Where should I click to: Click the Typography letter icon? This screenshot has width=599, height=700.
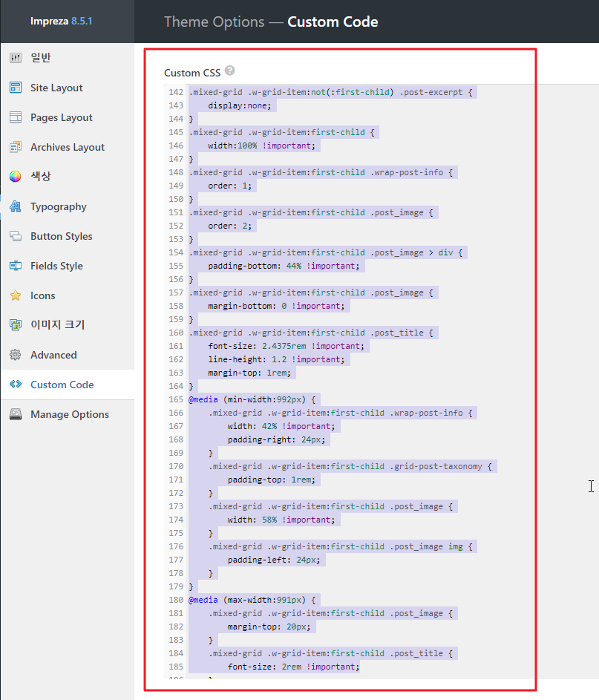[x=16, y=206]
